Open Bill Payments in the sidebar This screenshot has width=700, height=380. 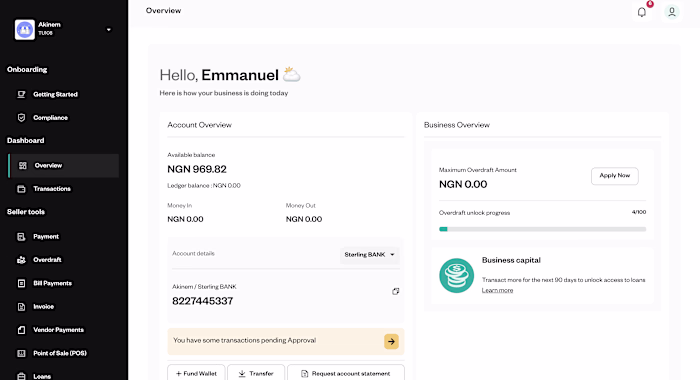[52, 283]
